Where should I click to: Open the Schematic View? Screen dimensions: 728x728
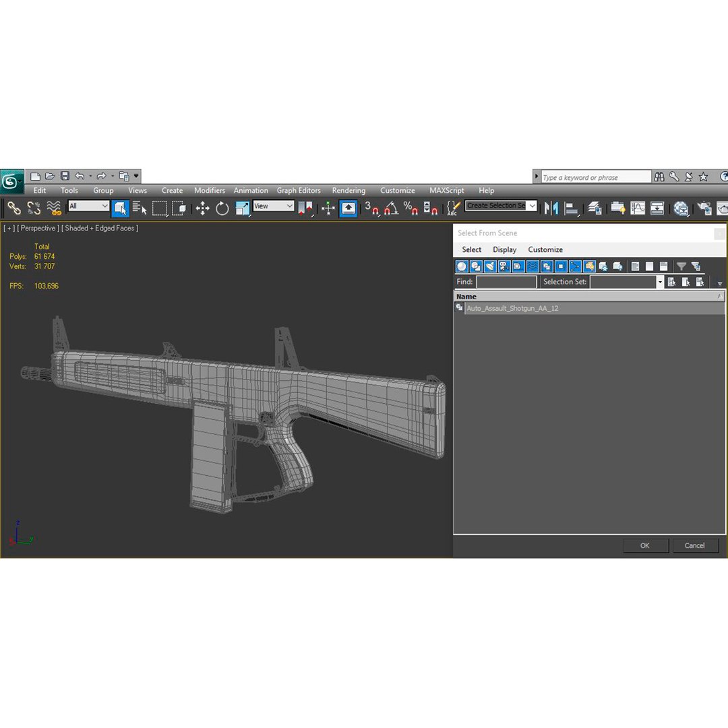click(657, 208)
